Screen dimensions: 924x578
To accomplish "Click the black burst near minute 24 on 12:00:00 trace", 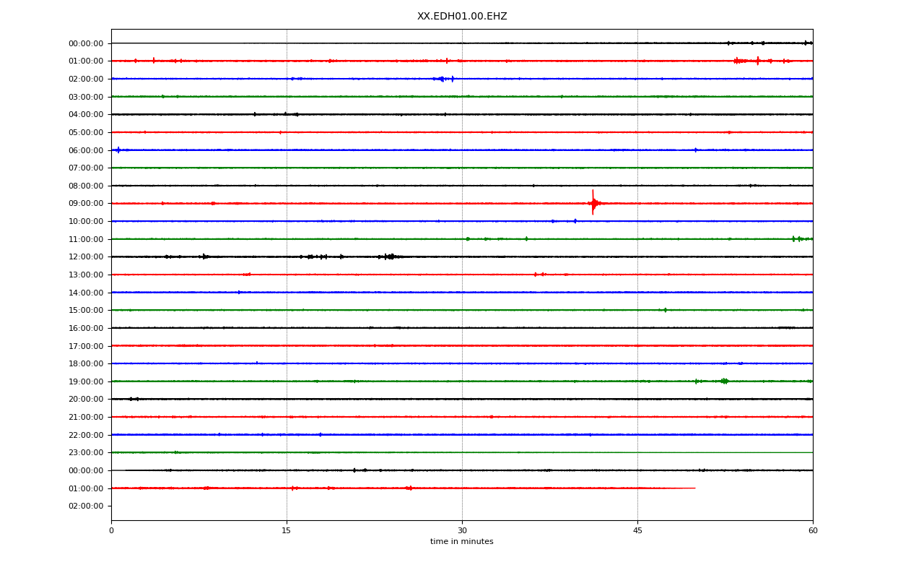I will click(x=390, y=256).
